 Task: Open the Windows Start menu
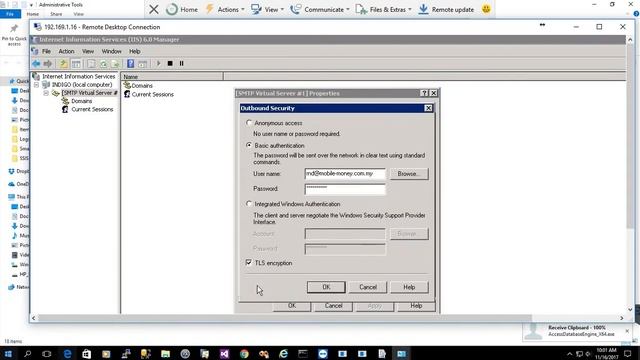click(x=8, y=353)
